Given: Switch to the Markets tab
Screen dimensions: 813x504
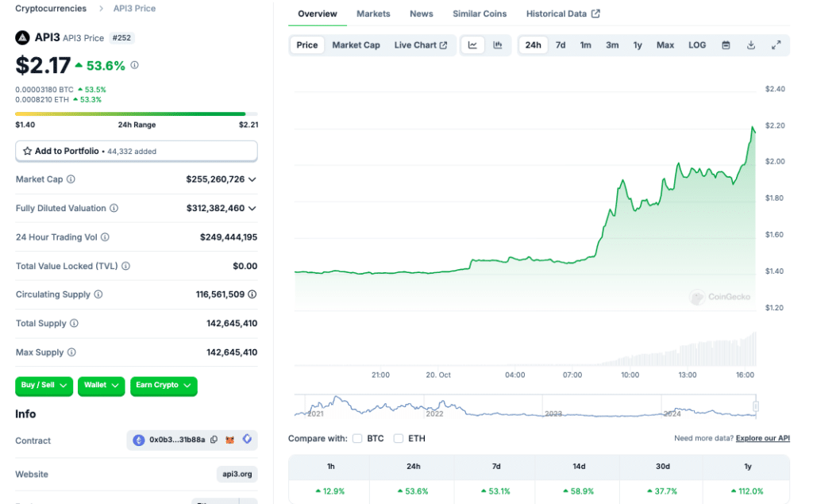Looking at the screenshot, I should click(x=373, y=13).
